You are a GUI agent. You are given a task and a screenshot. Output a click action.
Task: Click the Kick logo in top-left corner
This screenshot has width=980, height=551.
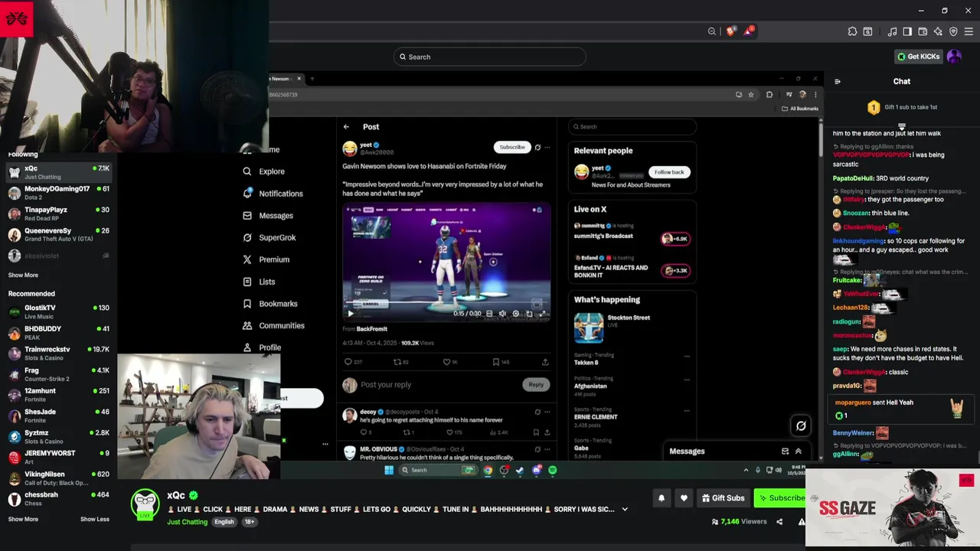click(x=17, y=18)
